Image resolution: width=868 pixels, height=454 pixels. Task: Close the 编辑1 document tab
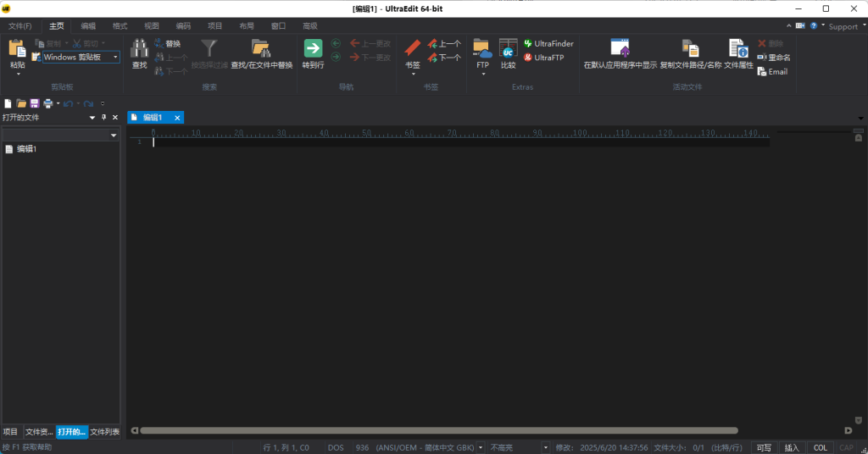click(177, 118)
